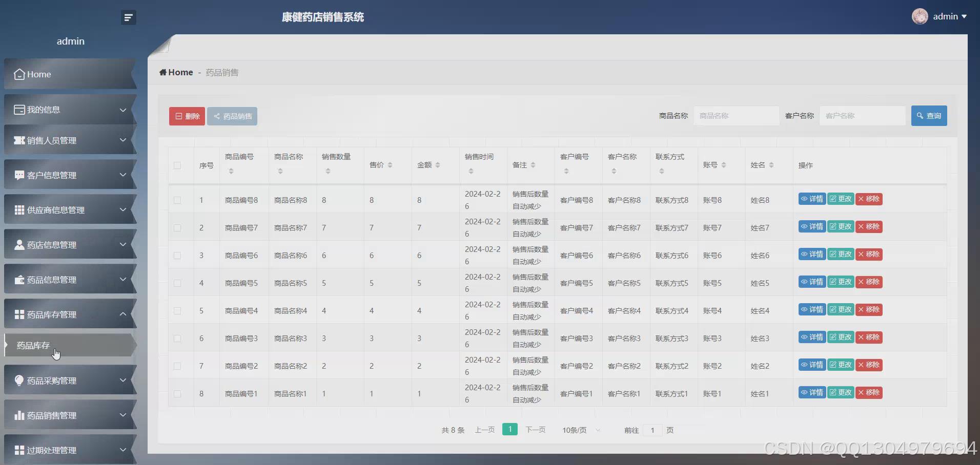Open 我的信息 via its sidebar icon
This screenshot has height=465, width=980.
(x=19, y=109)
